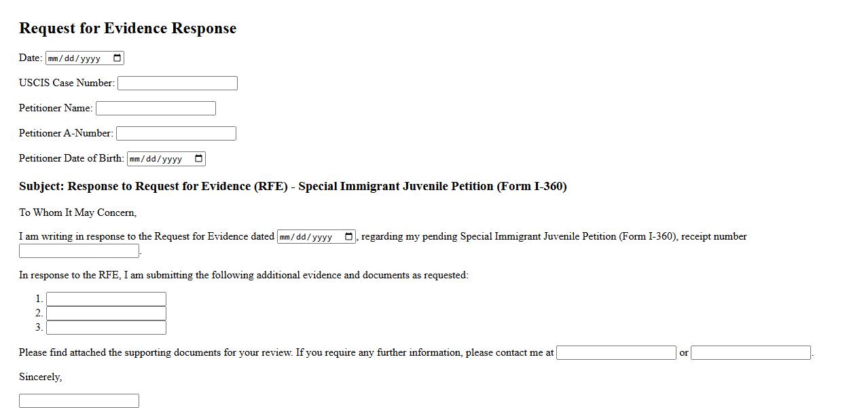Select the year segment of the top Date field

tap(90, 58)
